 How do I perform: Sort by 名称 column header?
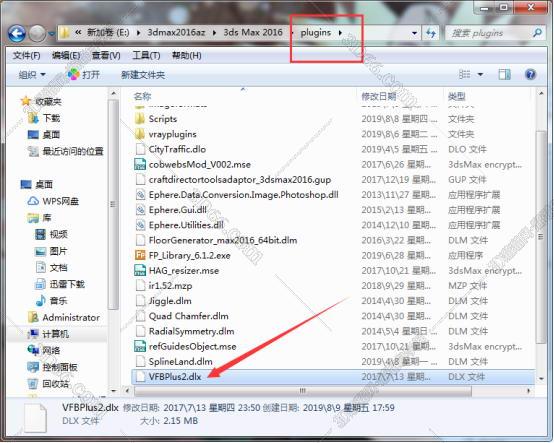(142, 96)
